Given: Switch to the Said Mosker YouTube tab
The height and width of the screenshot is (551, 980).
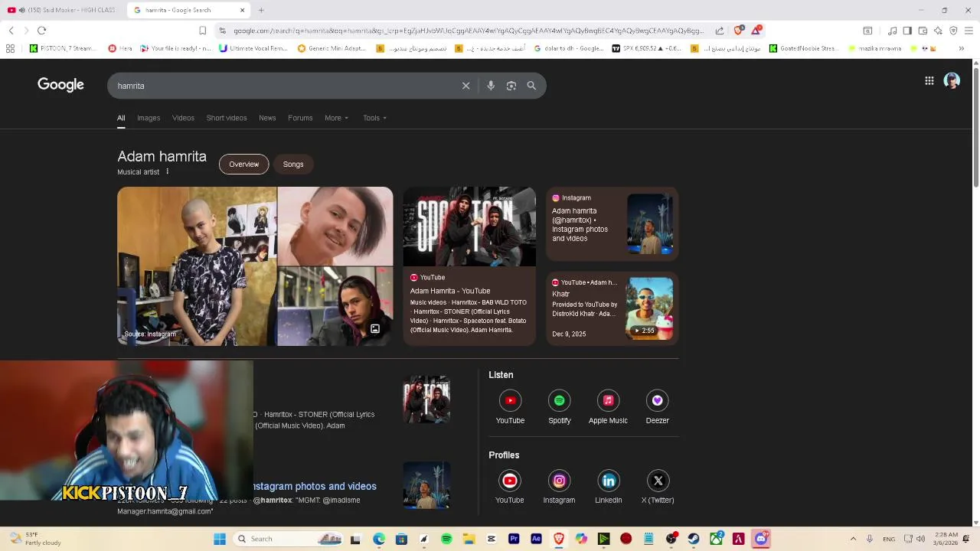Looking at the screenshot, I should coord(63,10).
